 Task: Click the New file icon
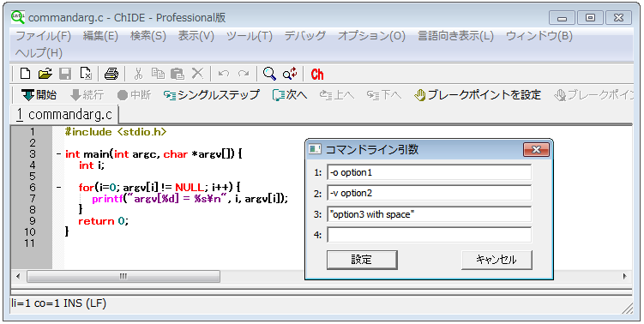pyautogui.click(x=26, y=74)
